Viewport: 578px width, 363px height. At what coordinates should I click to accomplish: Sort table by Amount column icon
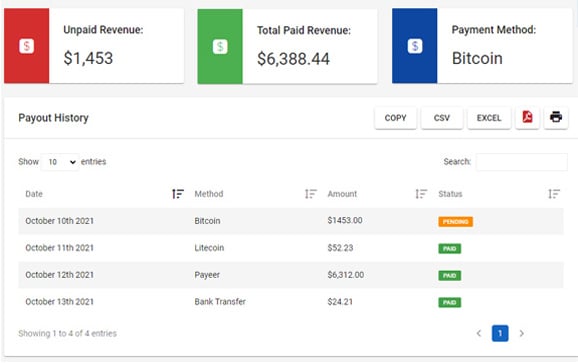coord(421,193)
